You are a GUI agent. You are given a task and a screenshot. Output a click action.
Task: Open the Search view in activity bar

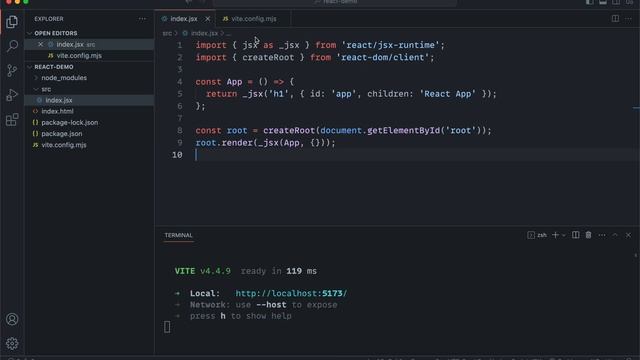[12, 46]
